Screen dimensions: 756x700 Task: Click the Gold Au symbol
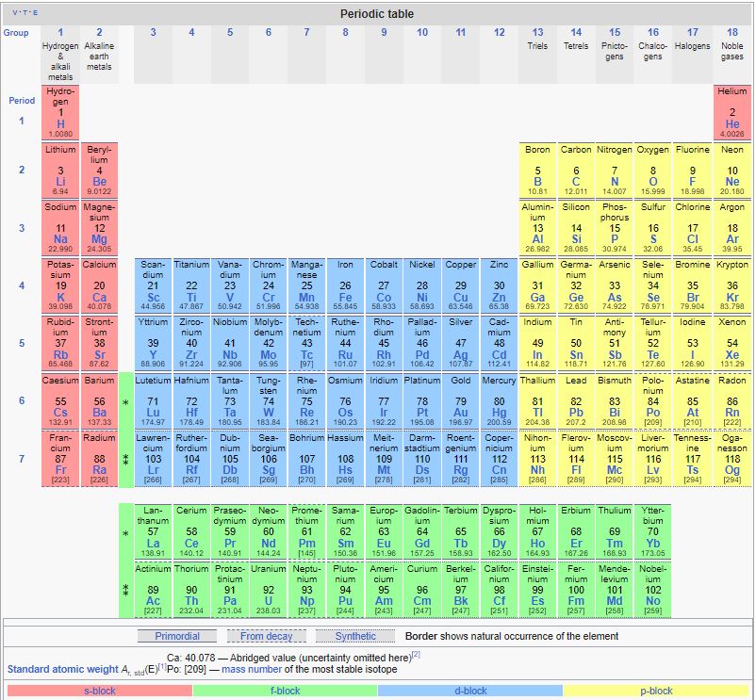click(460, 413)
